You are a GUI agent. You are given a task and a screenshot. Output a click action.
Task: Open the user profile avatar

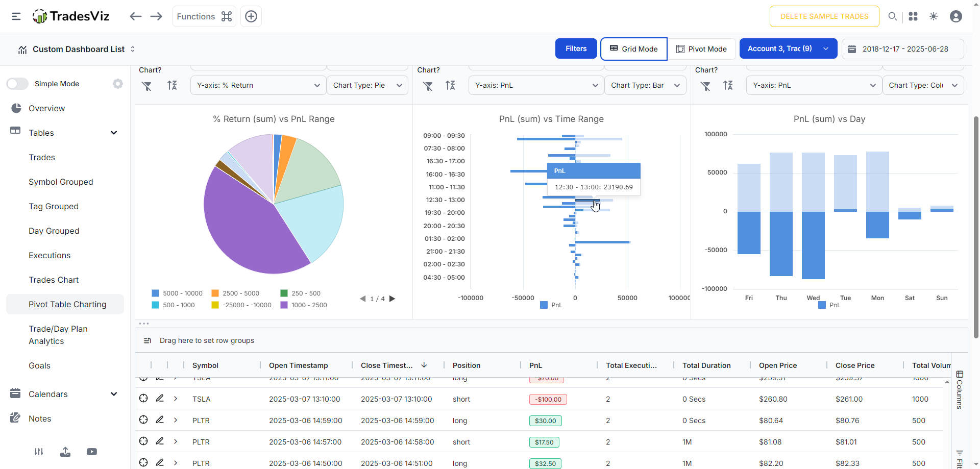coord(956,16)
